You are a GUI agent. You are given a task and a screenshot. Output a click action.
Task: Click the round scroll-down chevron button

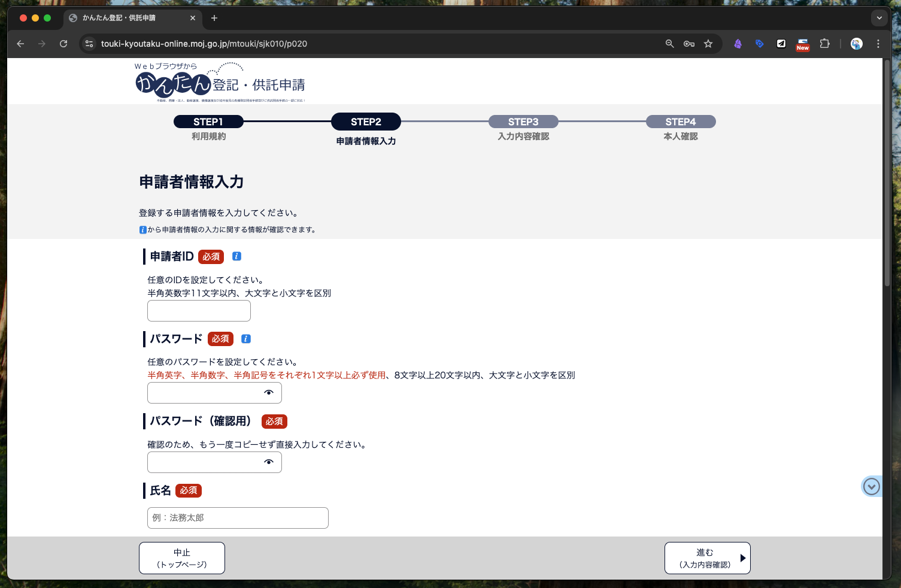872,487
